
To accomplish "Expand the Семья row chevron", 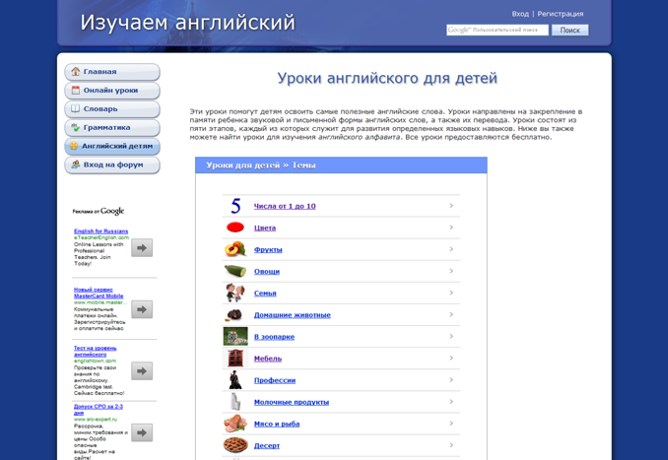I will tap(451, 293).
